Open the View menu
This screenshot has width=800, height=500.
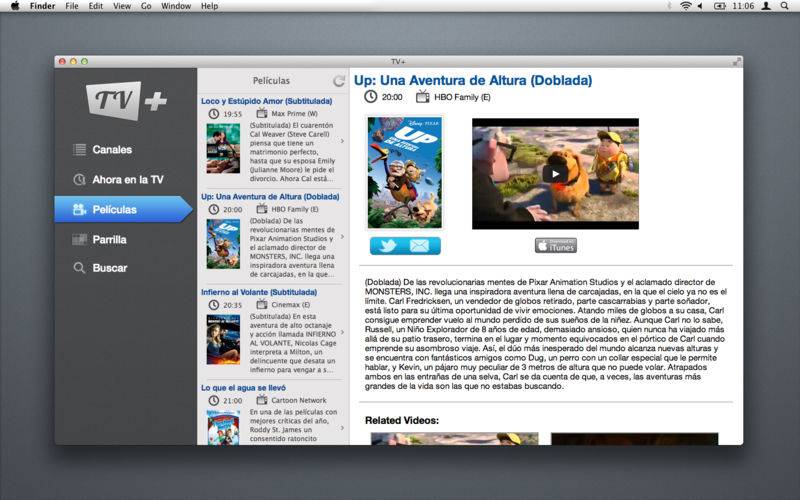122,6
